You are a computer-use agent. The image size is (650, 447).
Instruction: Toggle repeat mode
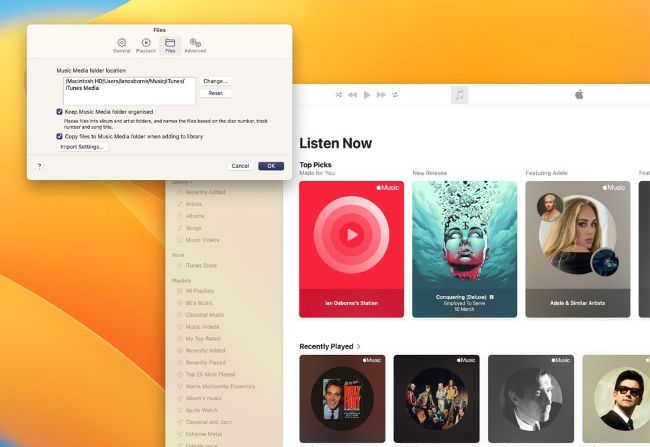tap(395, 95)
